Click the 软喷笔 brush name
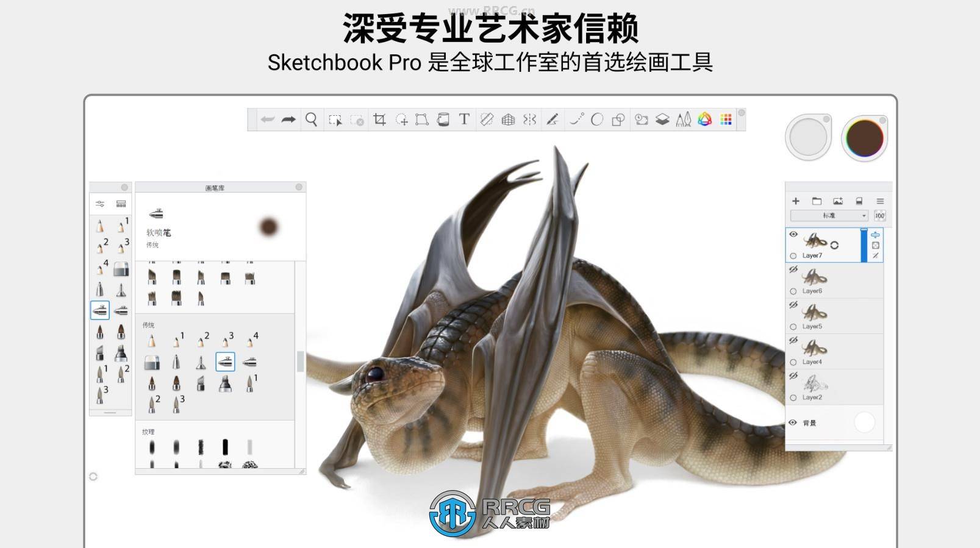The image size is (980, 548). tap(159, 233)
